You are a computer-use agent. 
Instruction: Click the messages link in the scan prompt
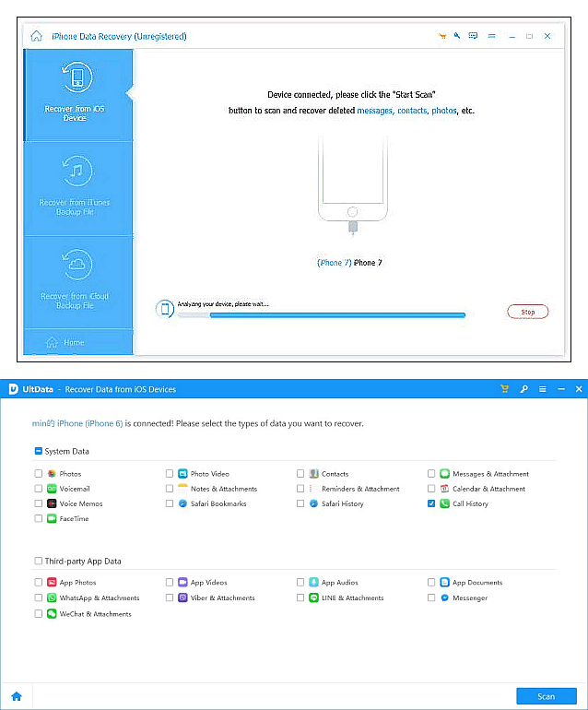click(x=375, y=111)
